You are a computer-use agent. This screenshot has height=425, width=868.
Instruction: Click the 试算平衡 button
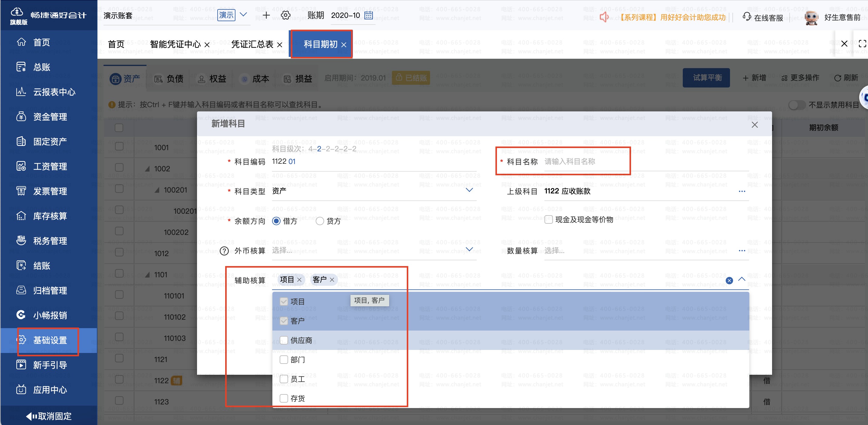click(x=706, y=78)
